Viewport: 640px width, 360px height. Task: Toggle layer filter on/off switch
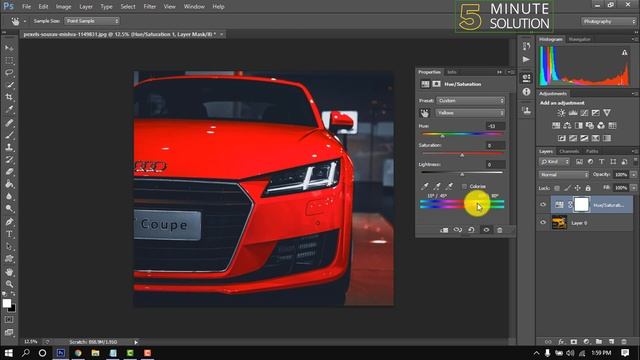pos(636,161)
